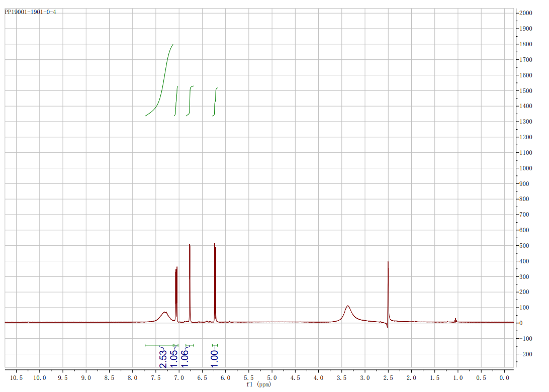Click the 10.5 tick label on x-axis
The image size is (549, 392).
pos(16,377)
